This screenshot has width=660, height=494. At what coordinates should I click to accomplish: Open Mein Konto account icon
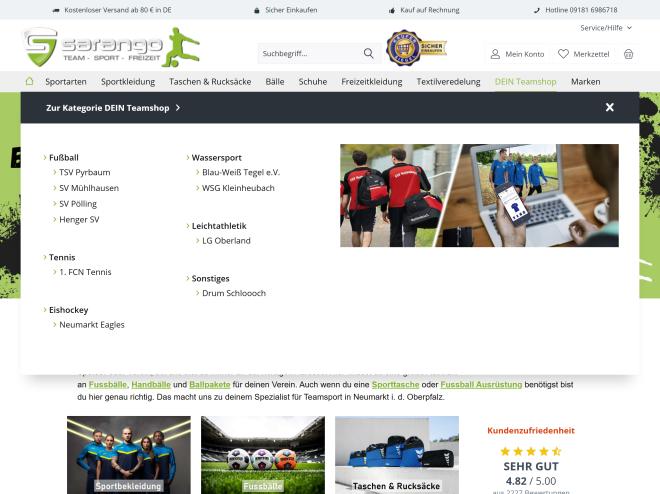[496, 54]
